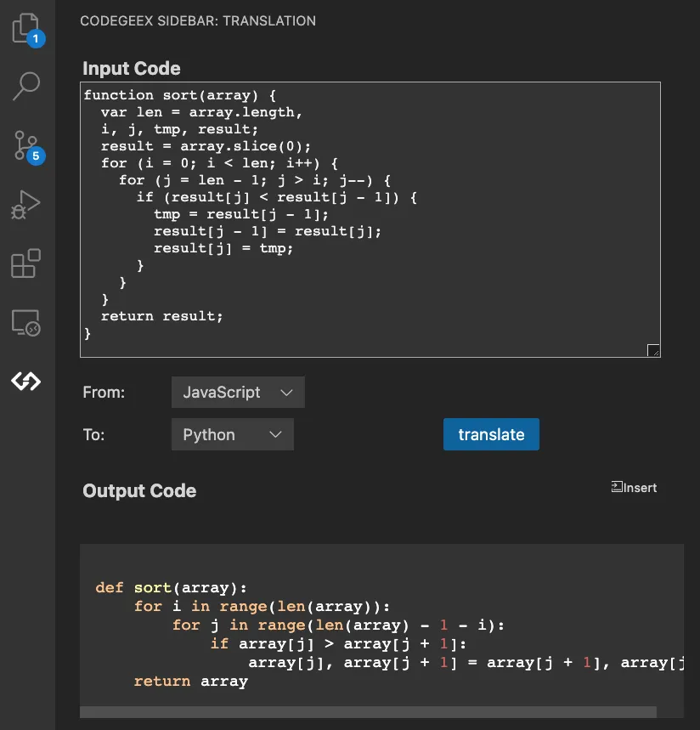Click the 'result[j - 1] = result[j];' line

point(268,231)
